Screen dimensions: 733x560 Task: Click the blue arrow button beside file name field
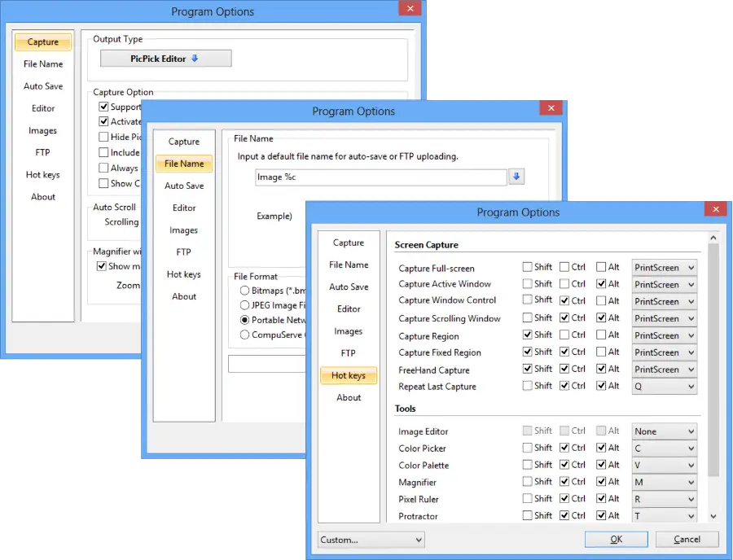point(516,177)
